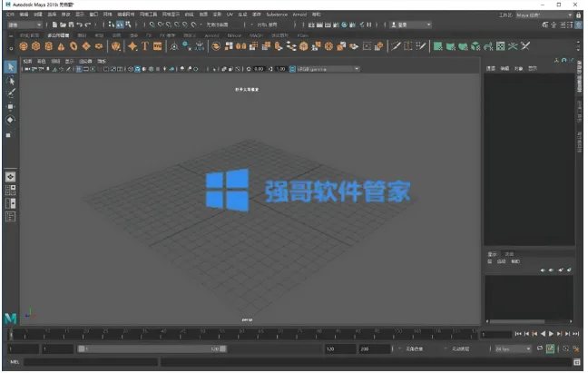588x373 pixels.
Task: Click the play forwards button
Action: point(551,334)
